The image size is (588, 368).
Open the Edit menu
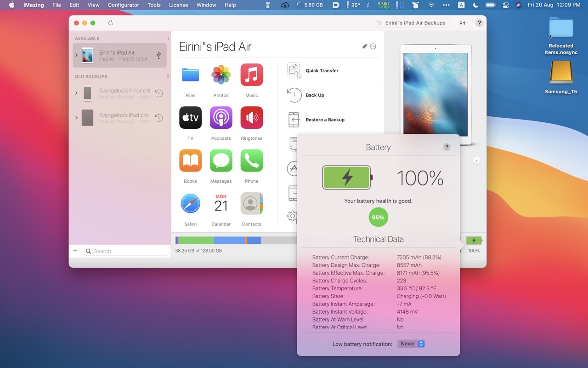tap(74, 5)
